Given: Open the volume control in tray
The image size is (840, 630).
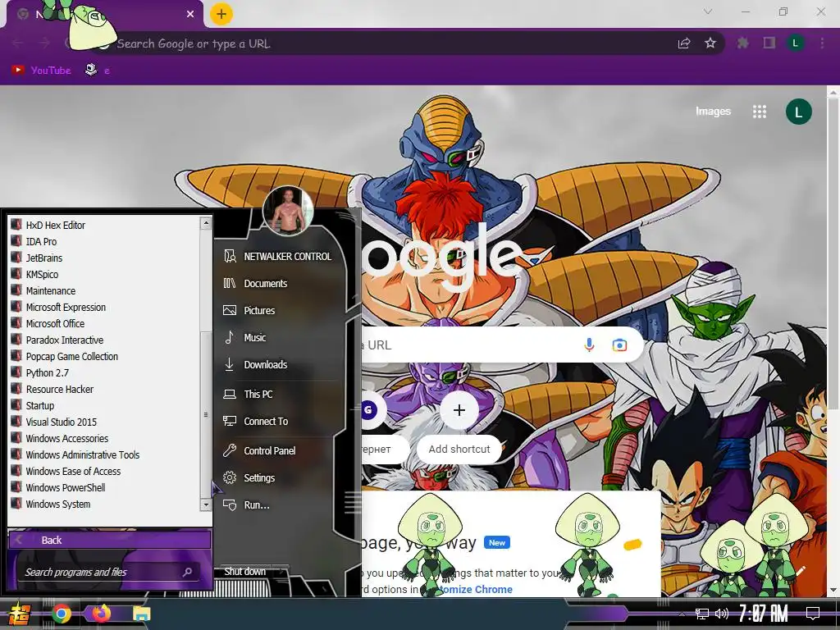Looking at the screenshot, I should click(x=722, y=614).
